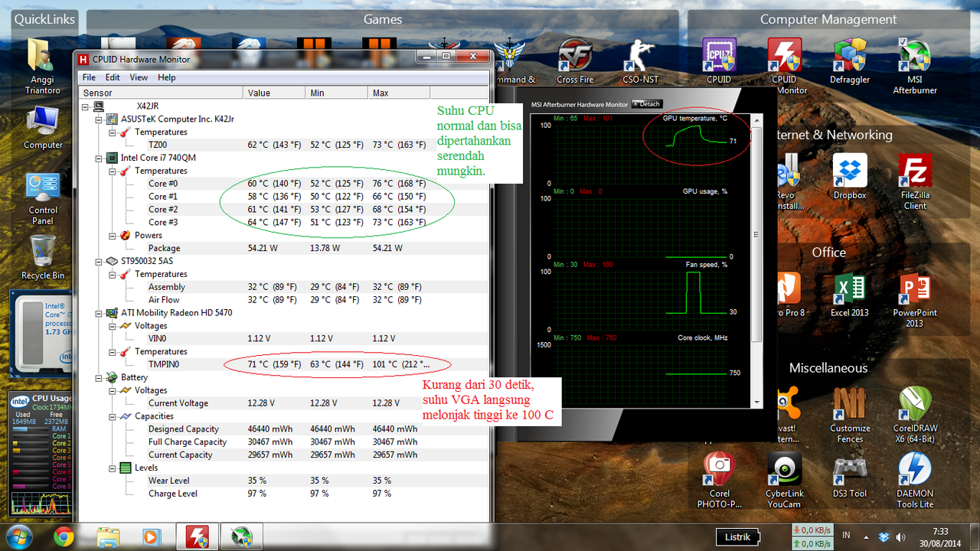Open the Corel PHOTO-PAINT shortcut
This screenshot has width=980, height=551.
(x=719, y=481)
